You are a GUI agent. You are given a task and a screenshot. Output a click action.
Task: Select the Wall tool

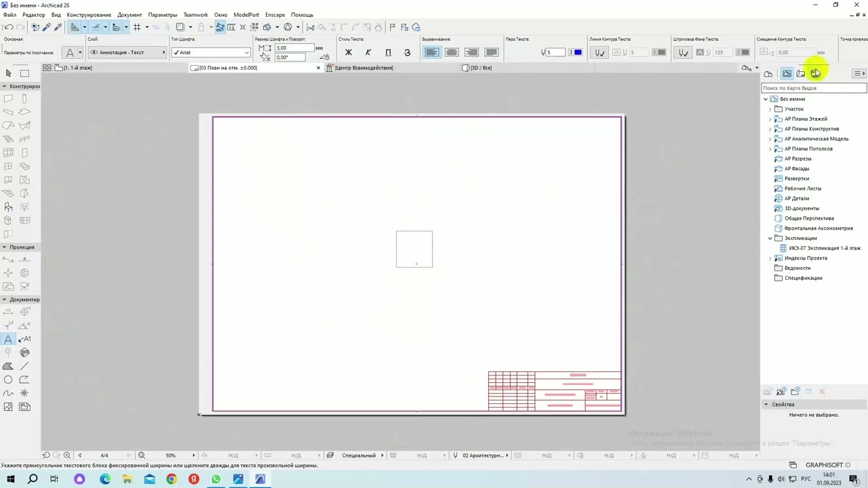[8, 99]
